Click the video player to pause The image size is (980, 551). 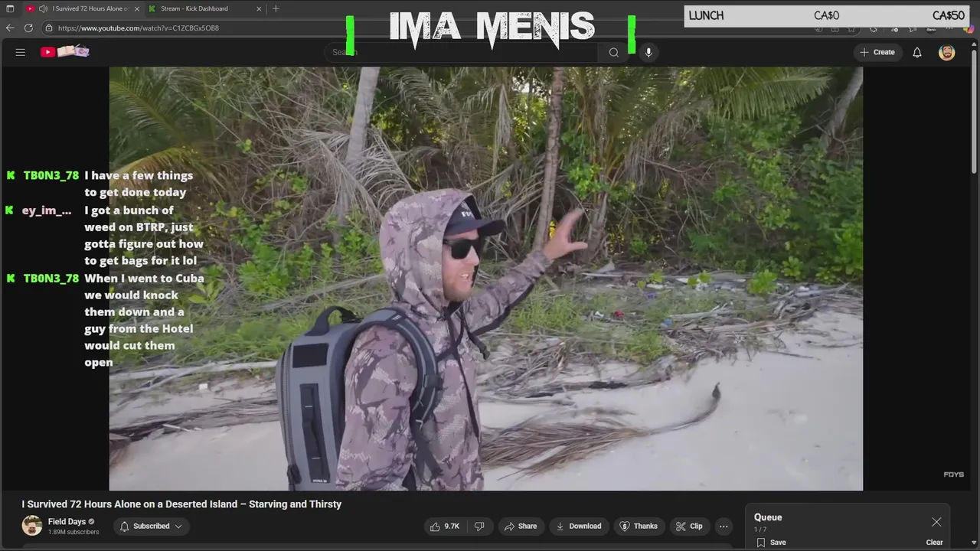(x=485, y=279)
